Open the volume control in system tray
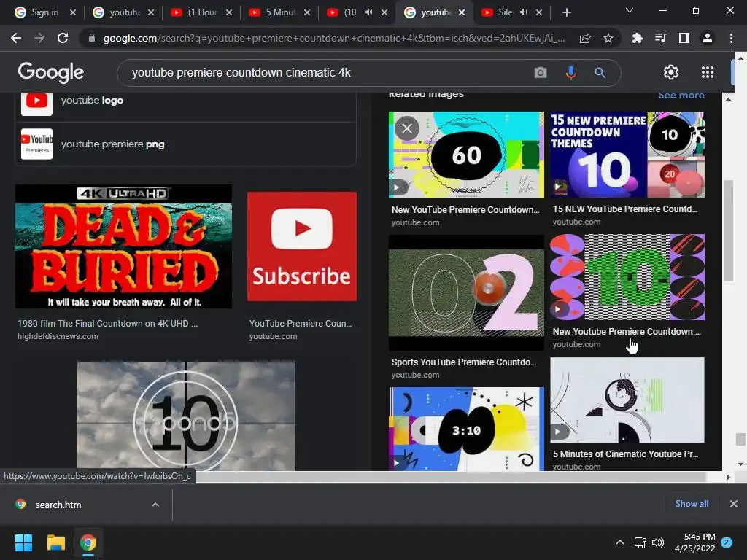 (x=658, y=542)
